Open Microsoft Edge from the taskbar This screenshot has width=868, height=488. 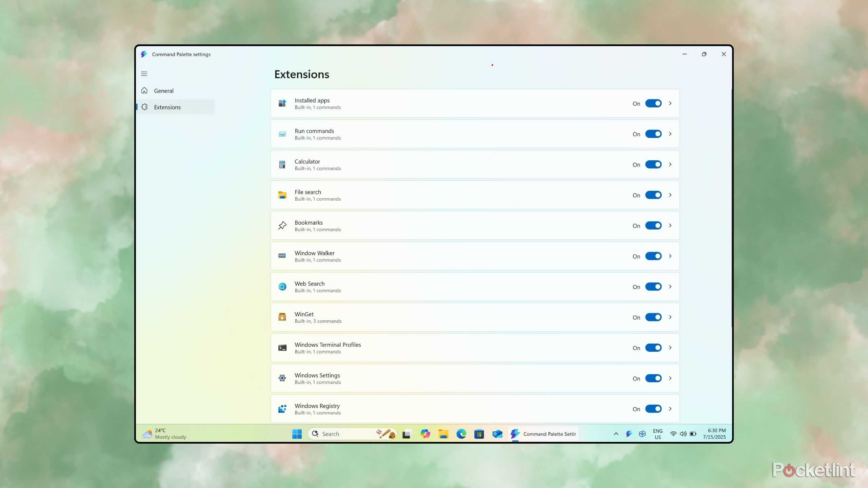click(461, 434)
